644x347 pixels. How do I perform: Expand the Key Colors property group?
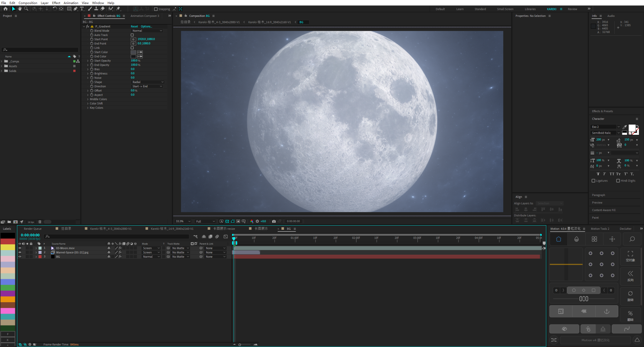pyautogui.click(x=88, y=108)
